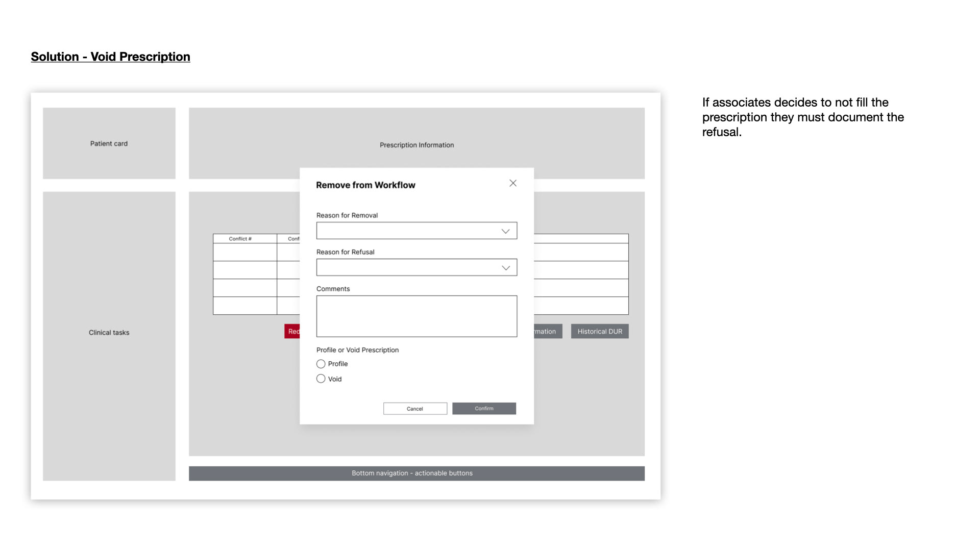This screenshot has width=980, height=551.
Task: Click inside the Comments text box
Action: click(x=416, y=316)
